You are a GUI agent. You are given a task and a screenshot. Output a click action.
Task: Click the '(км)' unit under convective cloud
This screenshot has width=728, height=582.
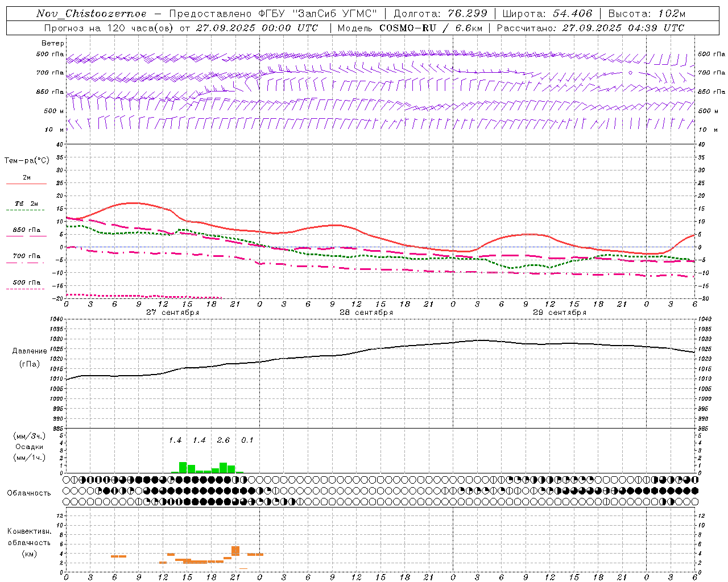point(30,554)
